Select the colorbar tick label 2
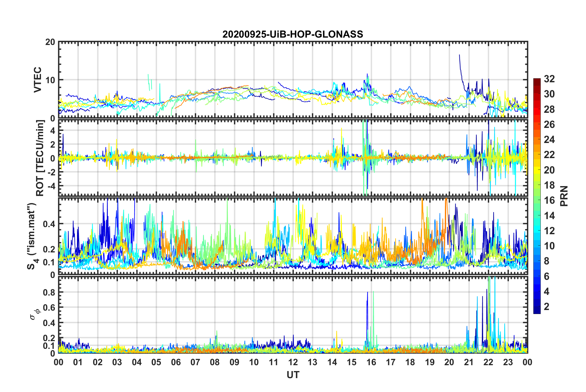586x392 pixels. tap(547, 307)
